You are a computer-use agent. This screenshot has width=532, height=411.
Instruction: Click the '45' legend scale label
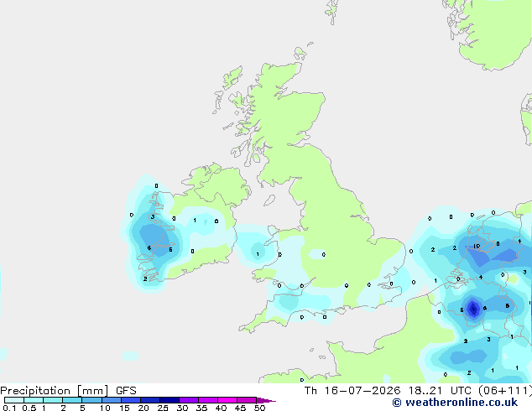coord(240,408)
